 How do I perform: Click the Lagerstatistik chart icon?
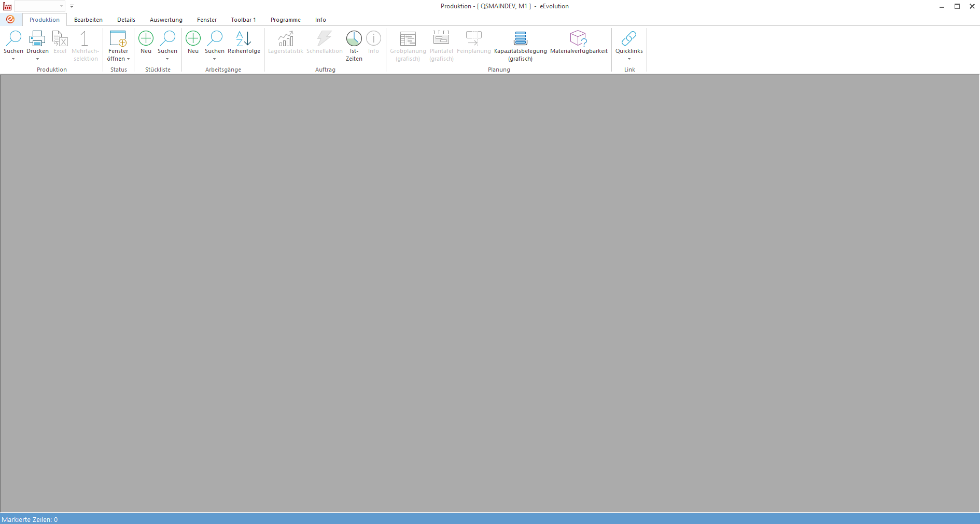tap(286, 38)
